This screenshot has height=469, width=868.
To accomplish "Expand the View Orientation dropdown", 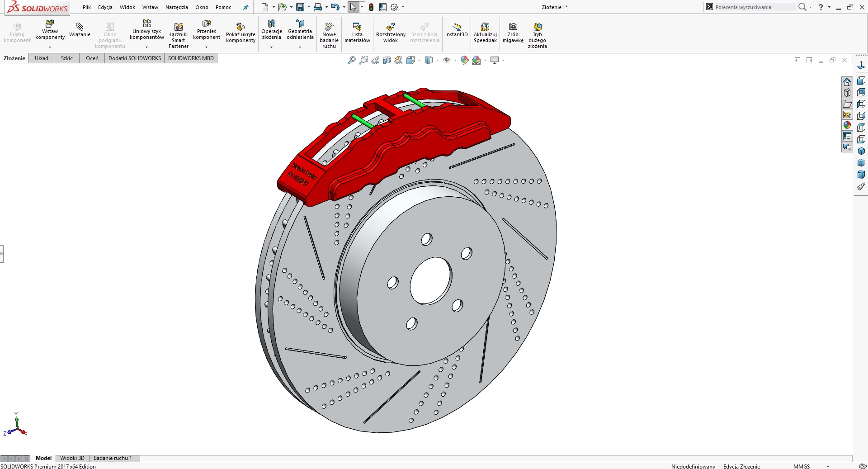I will (x=418, y=60).
